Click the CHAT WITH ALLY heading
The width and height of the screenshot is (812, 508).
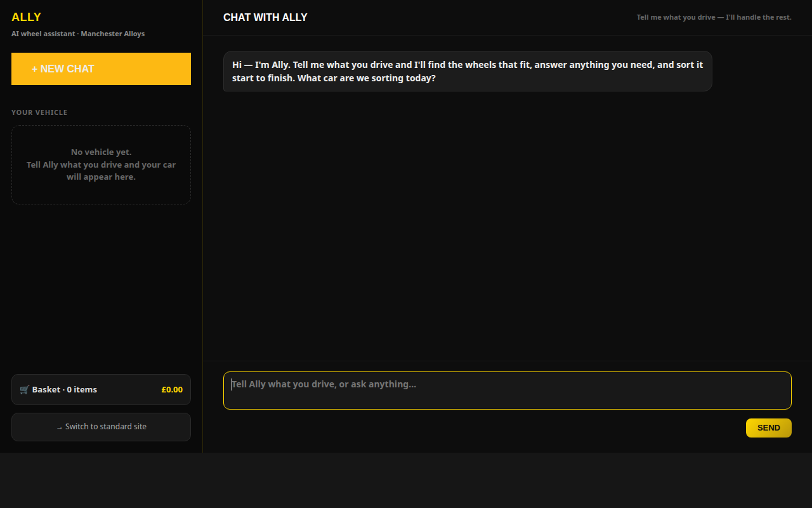pyautogui.click(x=265, y=17)
